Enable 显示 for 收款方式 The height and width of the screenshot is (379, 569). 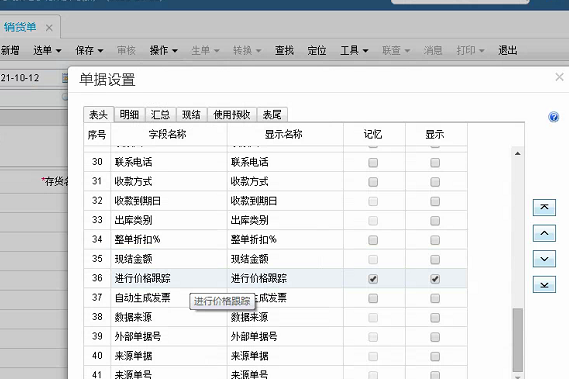click(x=435, y=182)
